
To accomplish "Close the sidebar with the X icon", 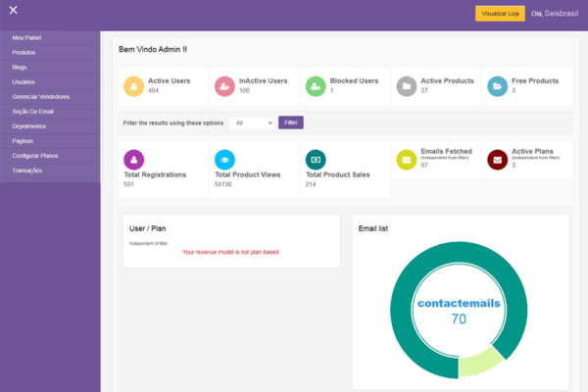I will [13, 11].
